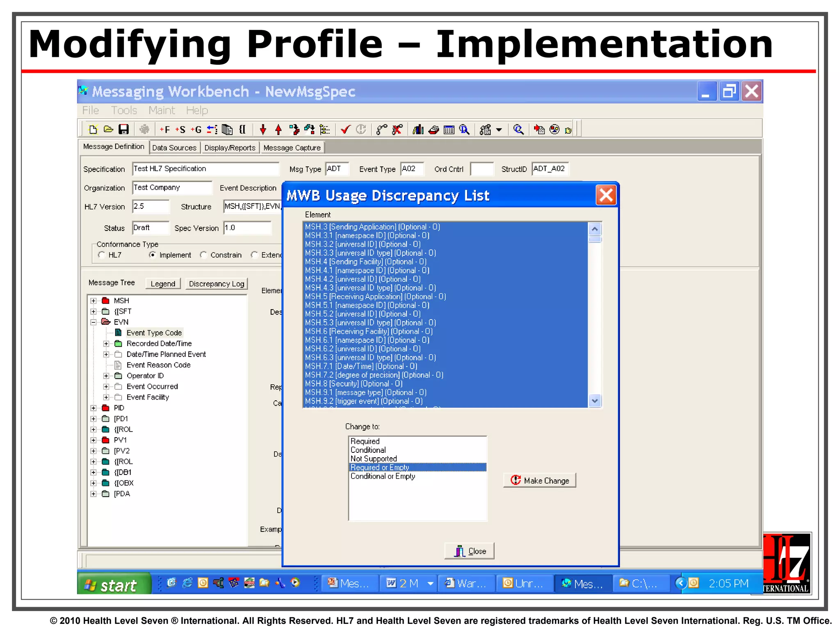Click the braces {[ toolbar icon
This screenshot has width=840, height=630.
click(x=242, y=130)
